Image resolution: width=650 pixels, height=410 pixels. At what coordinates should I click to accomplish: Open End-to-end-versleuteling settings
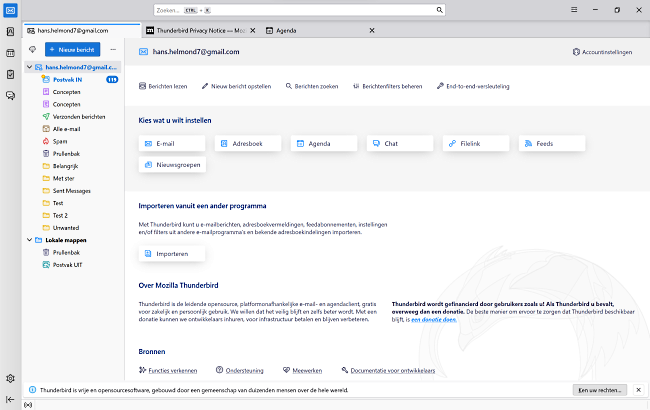pyautogui.click(x=473, y=86)
